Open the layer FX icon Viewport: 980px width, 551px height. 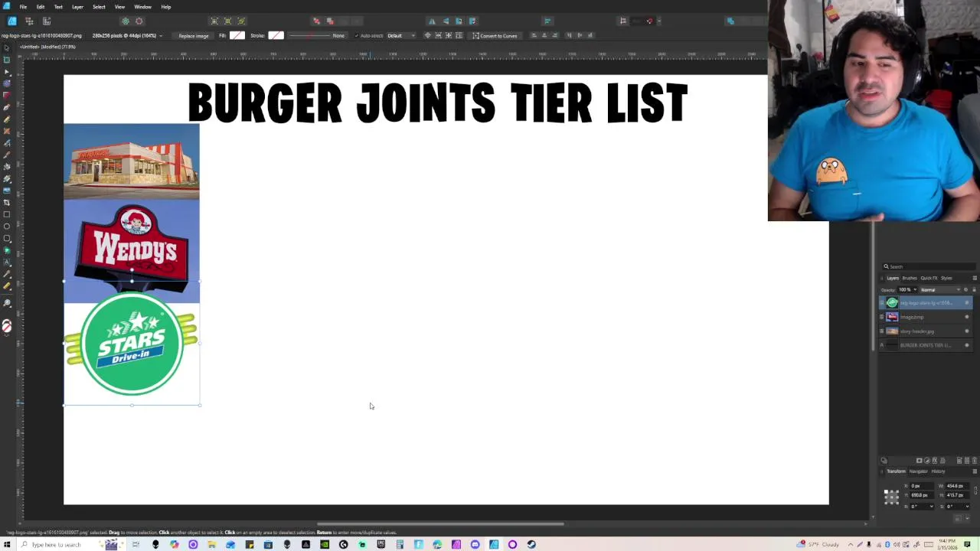coord(934,461)
